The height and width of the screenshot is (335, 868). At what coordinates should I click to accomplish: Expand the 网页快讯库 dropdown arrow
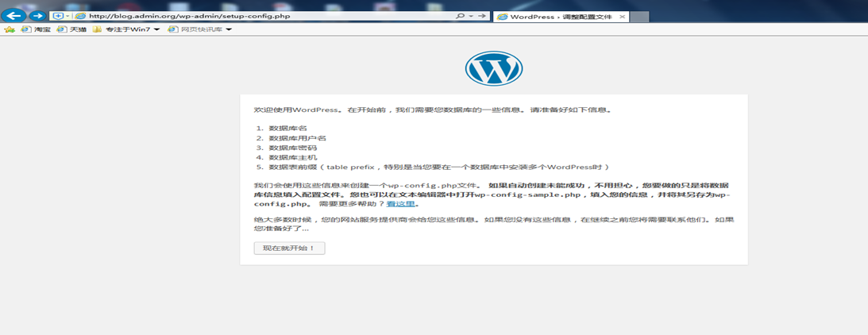pyautogui.click(x=229, y=29)
